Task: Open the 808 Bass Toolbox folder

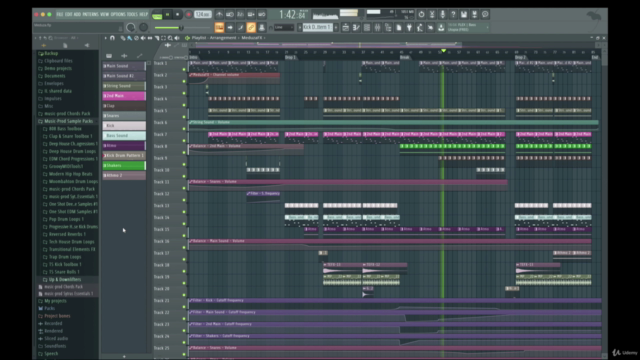Action: click(x=65, y=129)
